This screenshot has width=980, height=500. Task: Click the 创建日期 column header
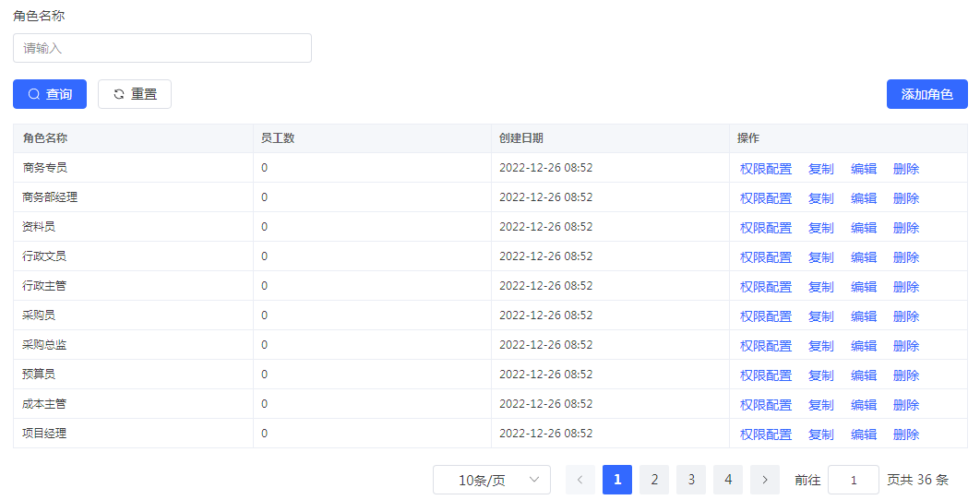point(611,138)
